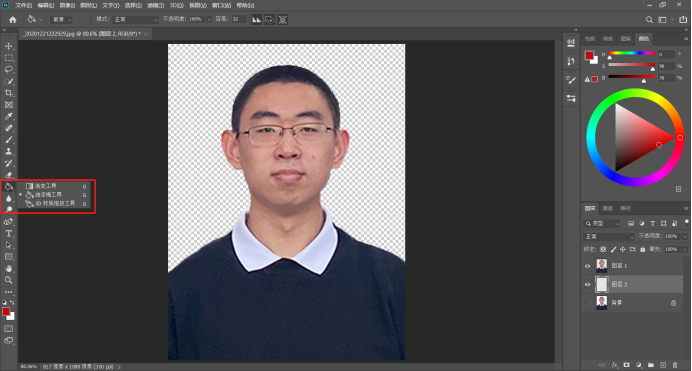Viewport: 692px width, 371px height.
Task: Click the saturation slider in Color panel
Action: (x=632, y=65)
